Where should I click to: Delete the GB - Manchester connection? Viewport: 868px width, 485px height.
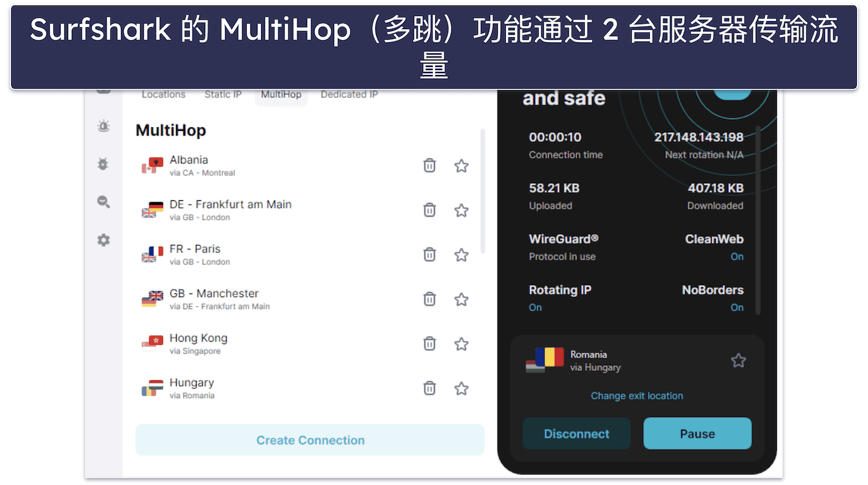click(430, 300)
